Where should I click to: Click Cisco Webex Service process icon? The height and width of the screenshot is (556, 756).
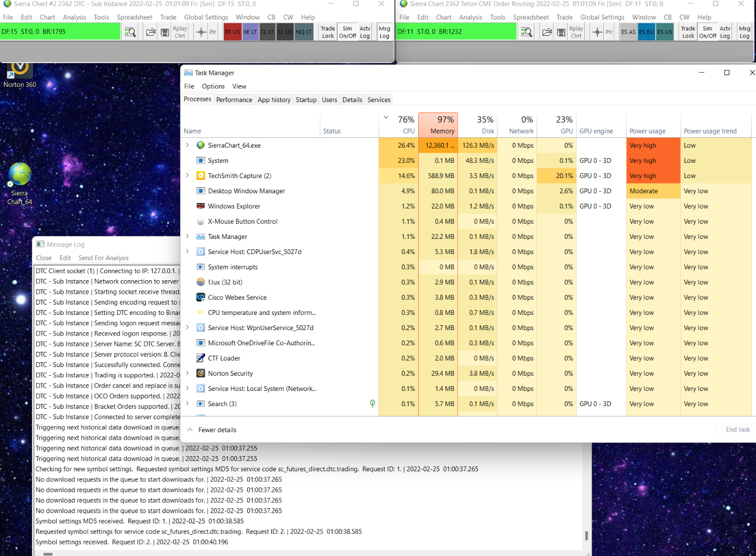200,298
